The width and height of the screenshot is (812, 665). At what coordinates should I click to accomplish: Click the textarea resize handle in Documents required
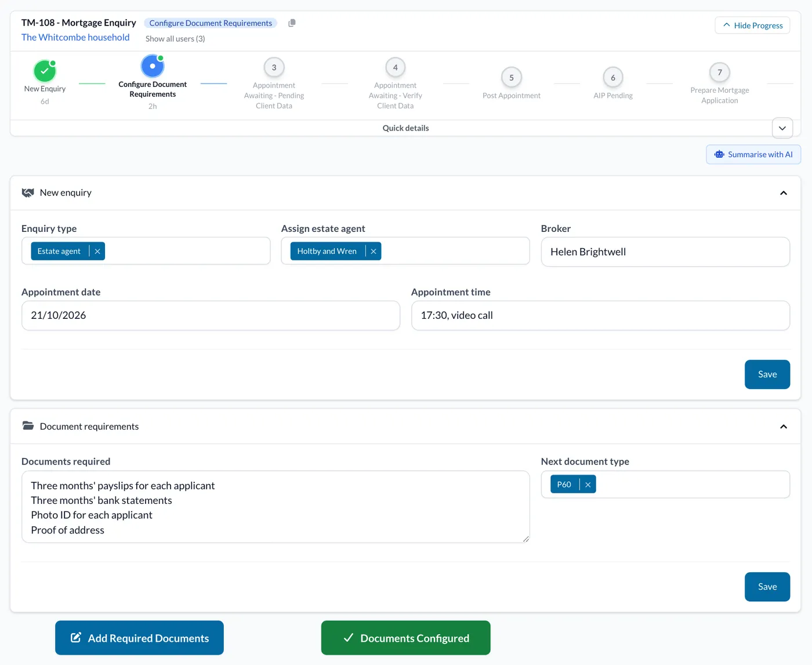pos(525,539)
